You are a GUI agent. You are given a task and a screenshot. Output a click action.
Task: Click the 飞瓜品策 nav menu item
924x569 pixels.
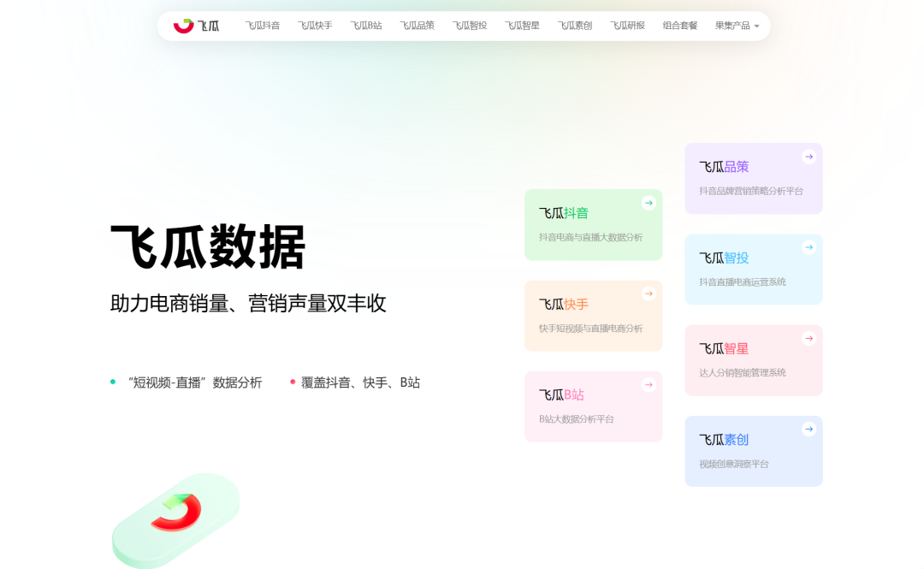tap(418, 26)
